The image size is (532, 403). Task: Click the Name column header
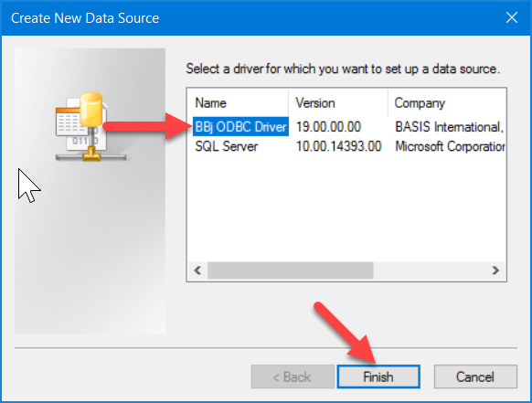pos(238,102)
